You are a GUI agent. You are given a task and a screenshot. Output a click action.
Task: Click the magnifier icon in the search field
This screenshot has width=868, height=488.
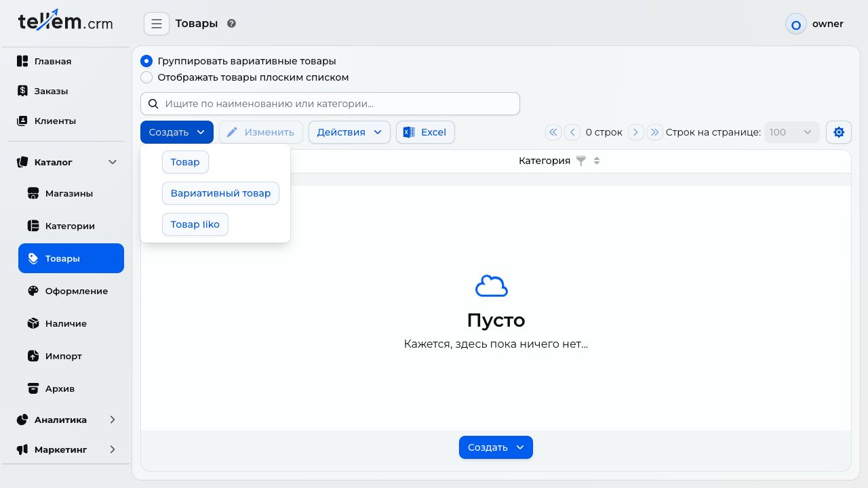click(x=153, y=104)
